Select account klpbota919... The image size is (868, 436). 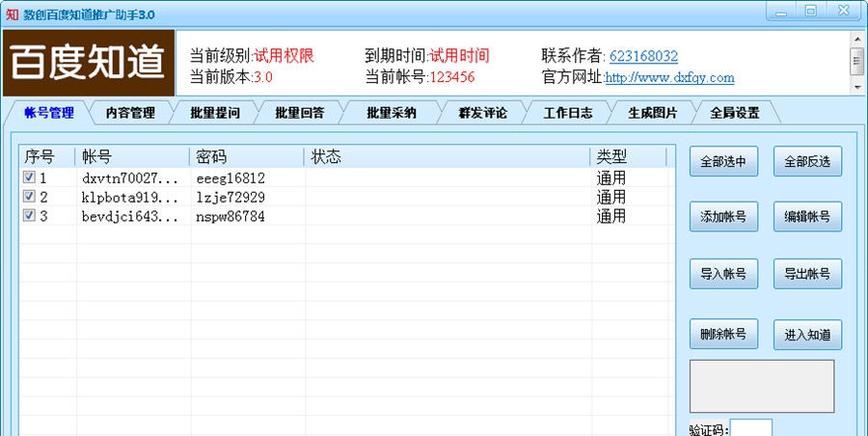pyautogui.click(x=130, y=197)
